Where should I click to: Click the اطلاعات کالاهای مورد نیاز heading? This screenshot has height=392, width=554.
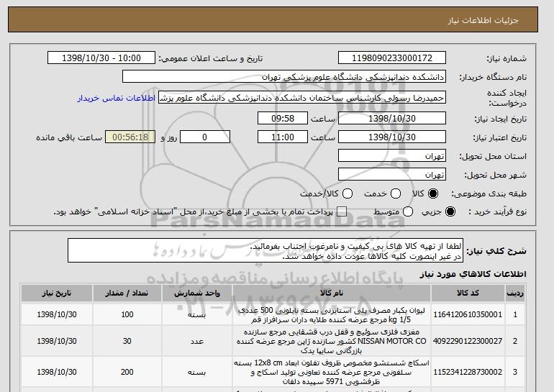[x=473, y=274]
